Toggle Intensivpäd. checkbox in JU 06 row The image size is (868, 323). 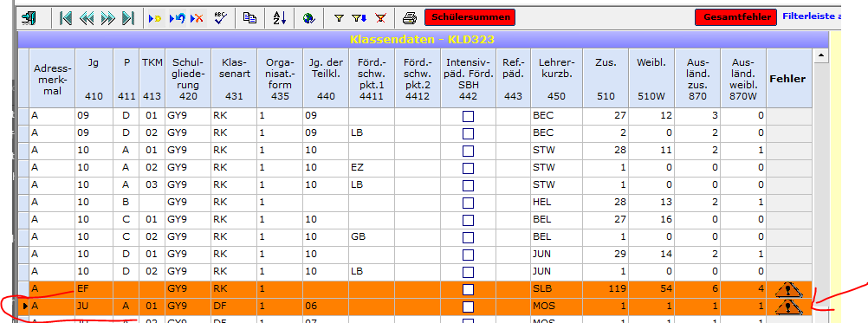(x=469, y=306)
